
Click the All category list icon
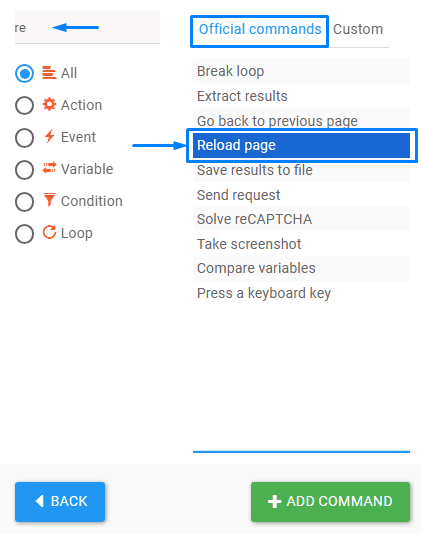49,73
